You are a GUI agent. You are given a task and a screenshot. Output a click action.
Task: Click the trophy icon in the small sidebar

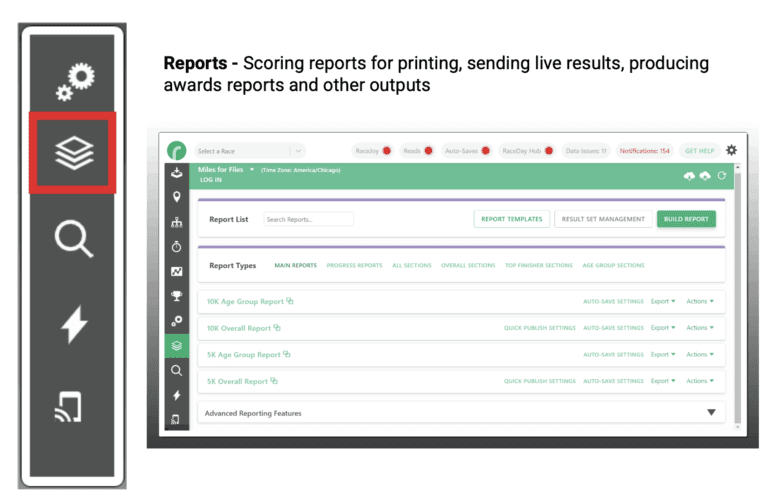177,296
